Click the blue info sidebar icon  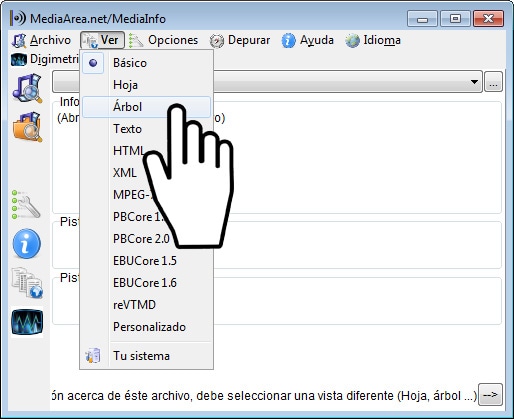click(27, 244)
